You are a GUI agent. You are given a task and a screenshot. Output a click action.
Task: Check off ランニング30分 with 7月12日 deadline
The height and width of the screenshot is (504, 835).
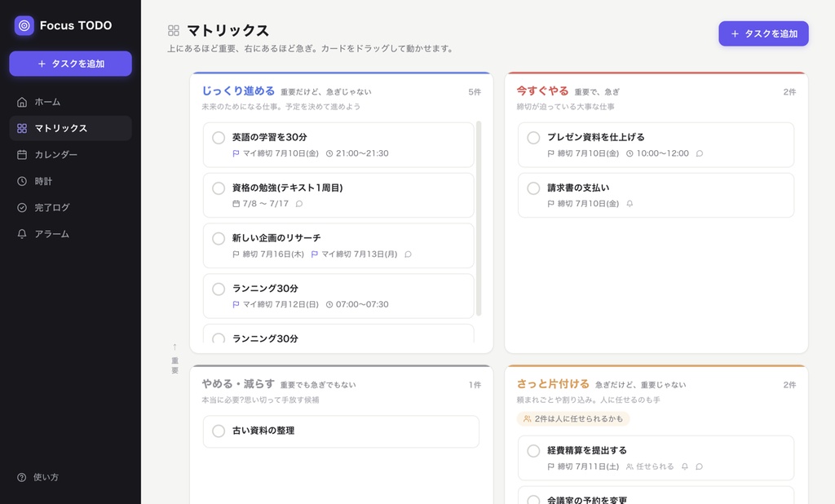[x=219, y=289]
